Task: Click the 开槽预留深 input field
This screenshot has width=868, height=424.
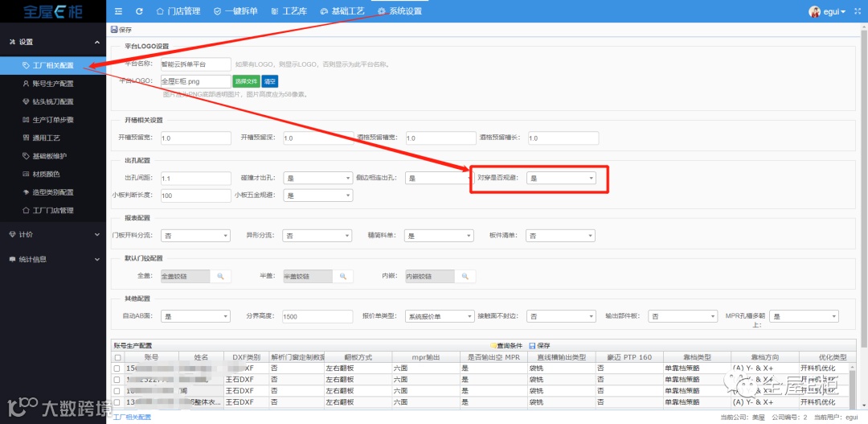Action: pyautogui.click(x=317, y=138)
